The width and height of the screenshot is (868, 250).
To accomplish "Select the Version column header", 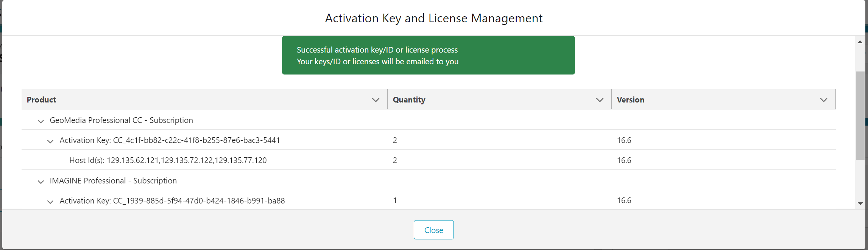I will point(630,99).
